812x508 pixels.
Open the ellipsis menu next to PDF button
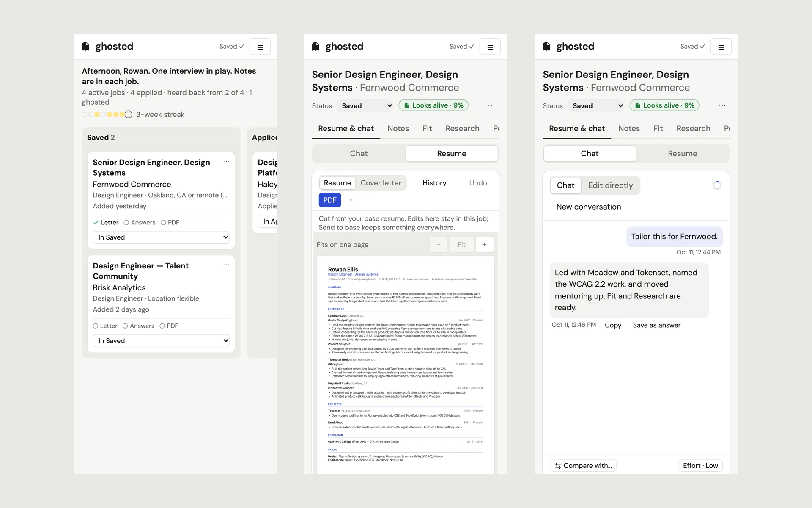tap(351, 200)
